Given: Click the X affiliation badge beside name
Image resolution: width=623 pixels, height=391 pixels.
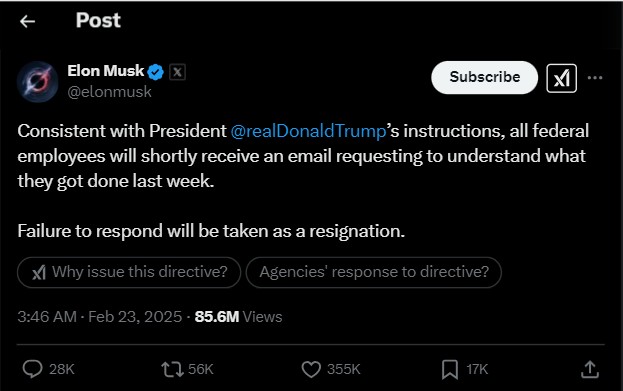Looking at the screenshot, I should tap(177, 72).
